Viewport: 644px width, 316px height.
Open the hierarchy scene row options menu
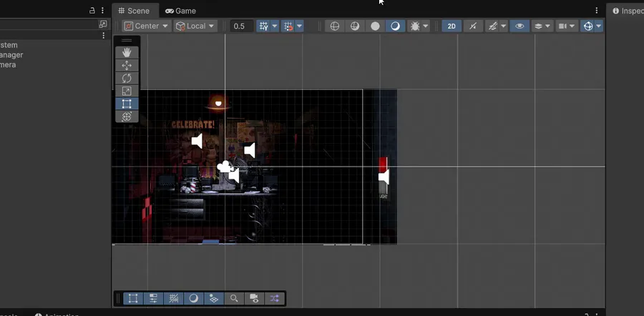click(104, 36)
